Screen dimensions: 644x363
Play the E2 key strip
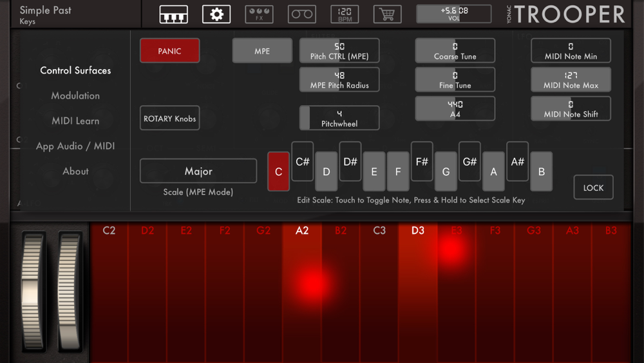click(186, 293)
